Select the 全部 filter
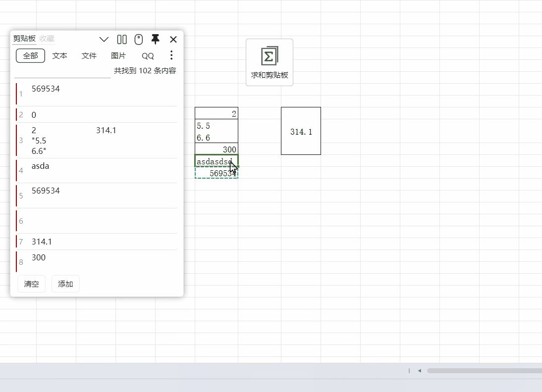The height and width of the screenshot is (392, 542). coord(30,56)
